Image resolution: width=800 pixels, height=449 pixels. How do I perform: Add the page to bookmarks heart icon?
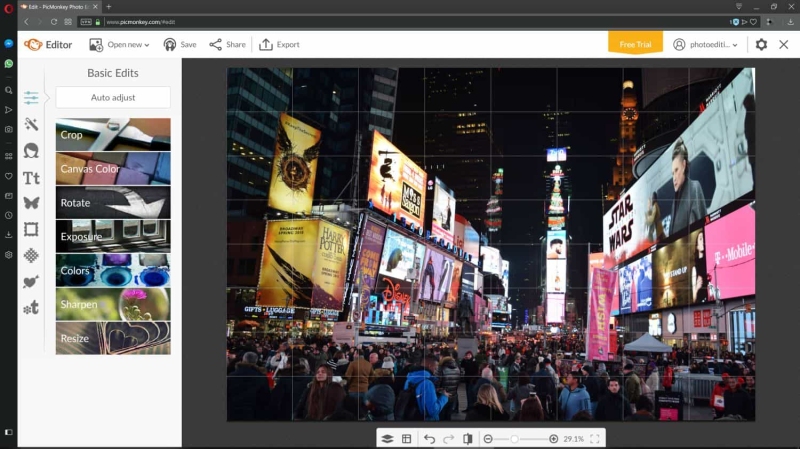point(754,22)
